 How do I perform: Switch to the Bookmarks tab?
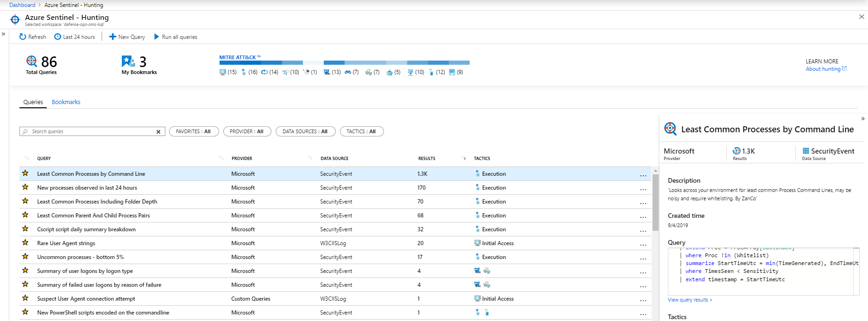click(x=66, y=102)
